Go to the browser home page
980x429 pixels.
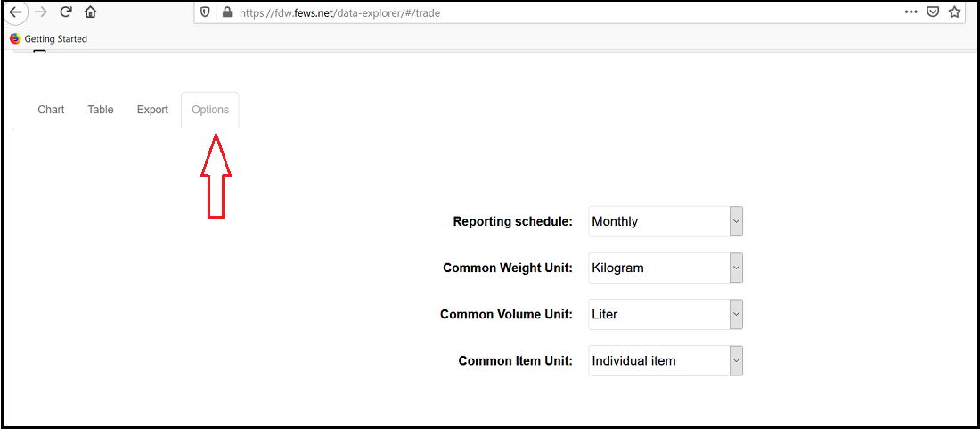coord(90,12)
